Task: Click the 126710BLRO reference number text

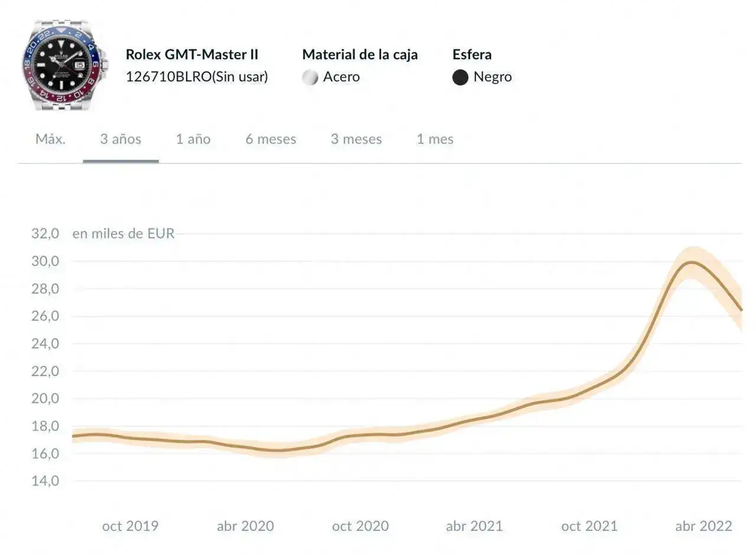Action: click(168, 77)
